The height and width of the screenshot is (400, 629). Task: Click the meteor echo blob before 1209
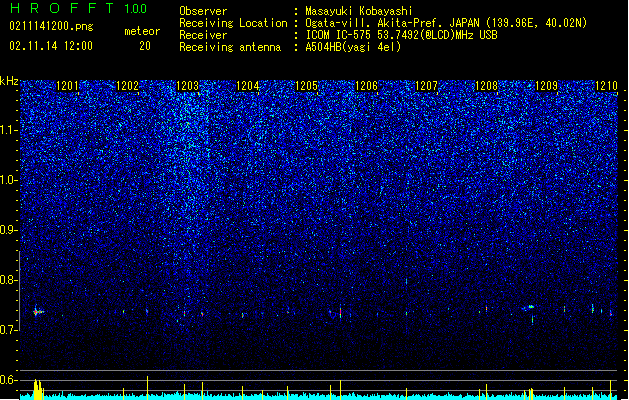point(530,307)
